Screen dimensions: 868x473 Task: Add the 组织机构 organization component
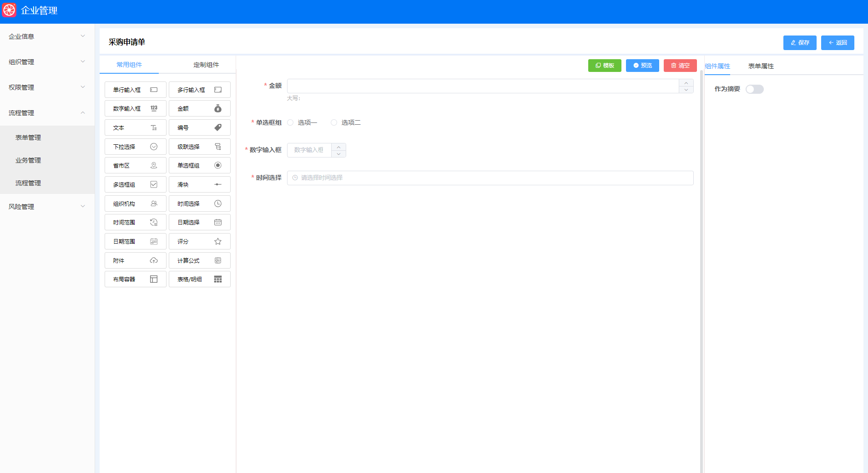click(x=136, y=203)
